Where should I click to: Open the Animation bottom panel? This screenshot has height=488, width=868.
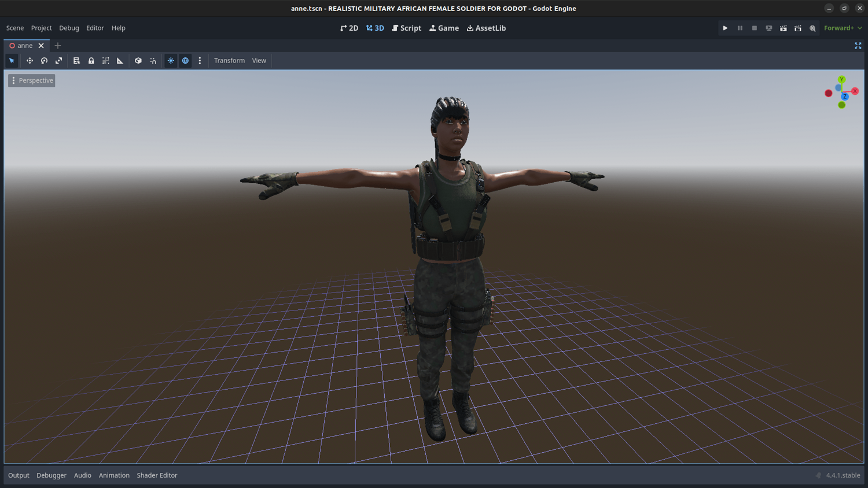[x=114, y=475]
